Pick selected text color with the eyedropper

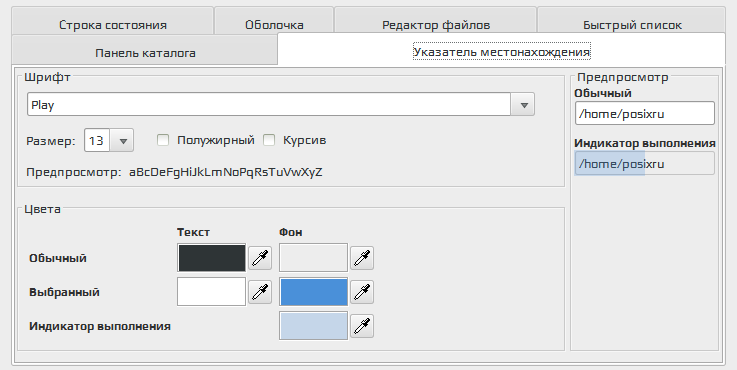pos(260,292)
